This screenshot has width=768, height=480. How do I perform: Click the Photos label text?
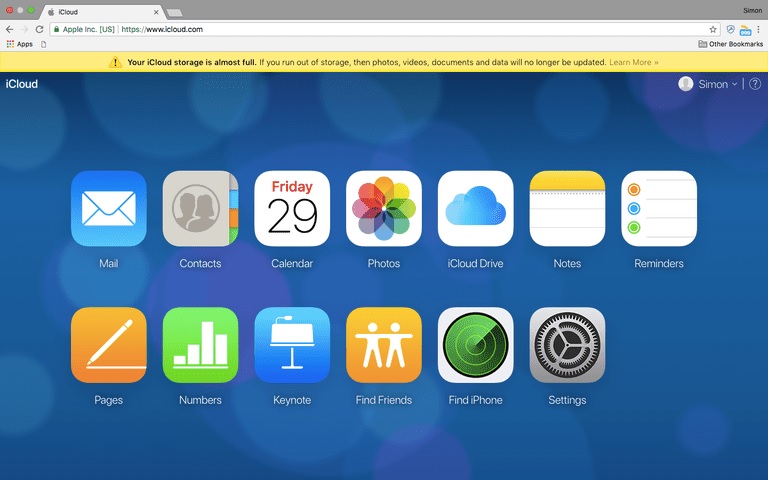[384, 264]
